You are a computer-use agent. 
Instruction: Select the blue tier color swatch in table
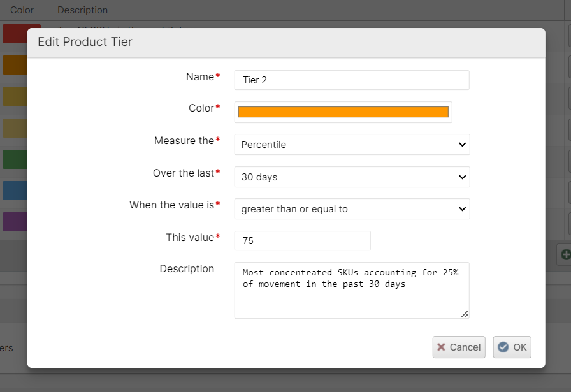tap(14, 190)
